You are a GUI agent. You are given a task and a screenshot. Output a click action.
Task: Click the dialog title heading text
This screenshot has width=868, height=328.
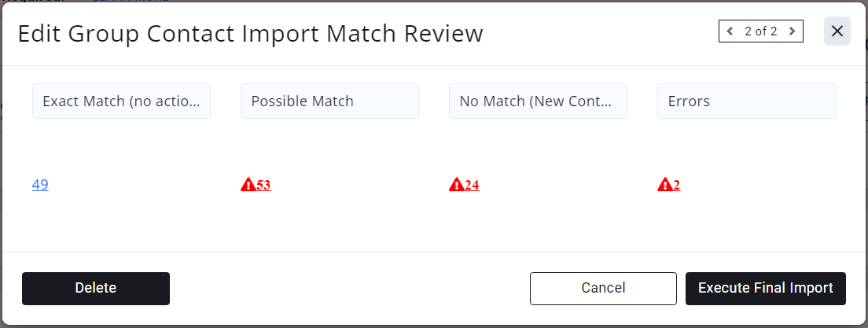tap(250, 34)
